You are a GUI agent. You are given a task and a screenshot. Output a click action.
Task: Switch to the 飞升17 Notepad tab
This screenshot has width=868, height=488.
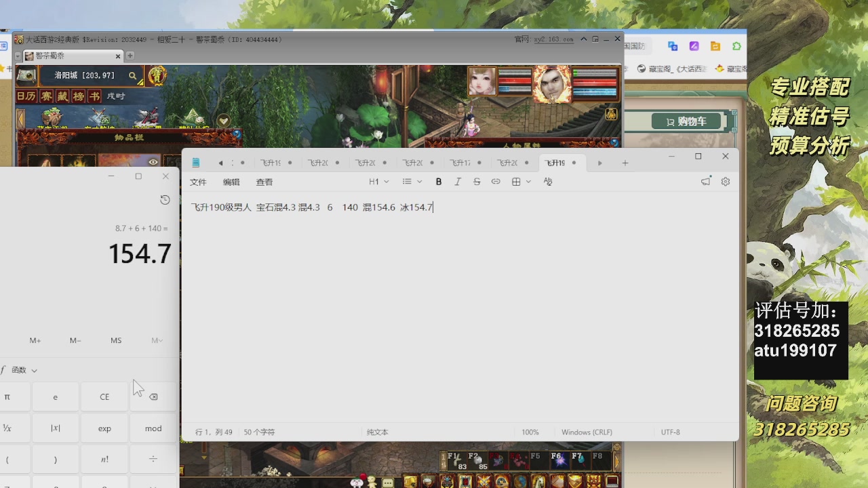tap(465, 163)
